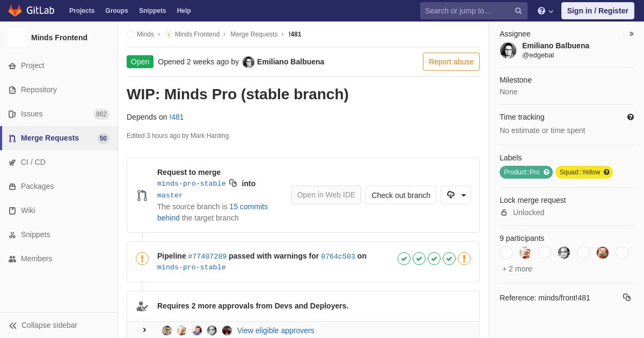Open the Snippets top menu
This screenshot has height=338, width=644.
(x=152, y=11)
